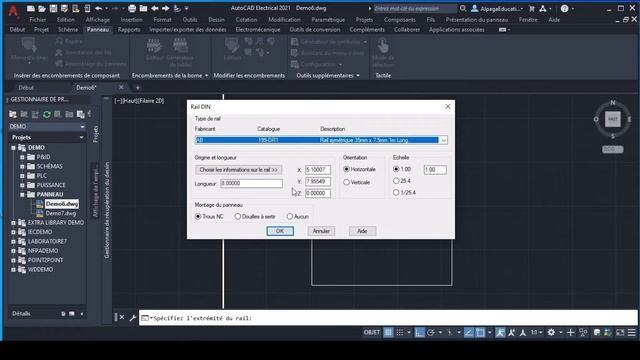The width and height of the screenshot is (640, 360).
Task: Open Encombrements de la borne panel dropdown
Action: tap(207, 76)
